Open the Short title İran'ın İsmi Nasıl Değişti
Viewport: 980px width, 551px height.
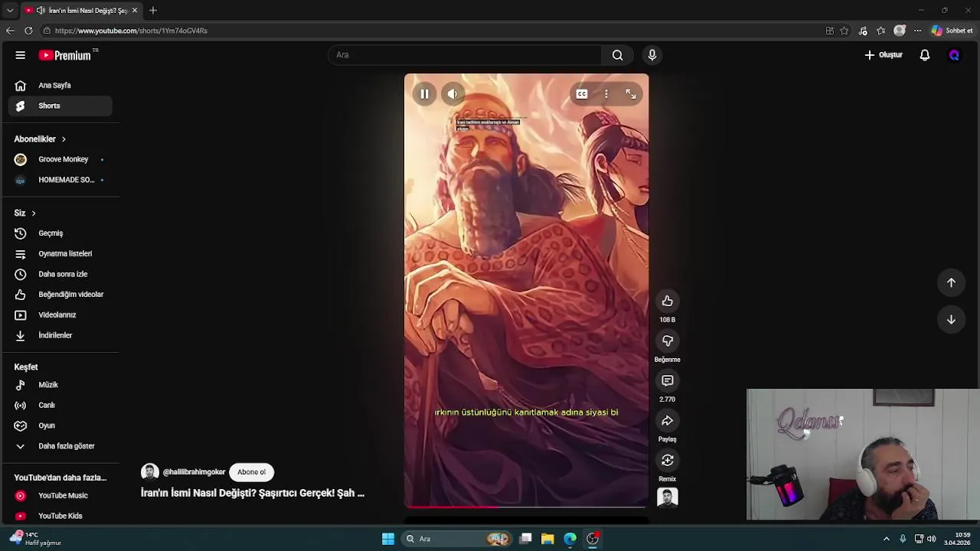click(253, 493)
